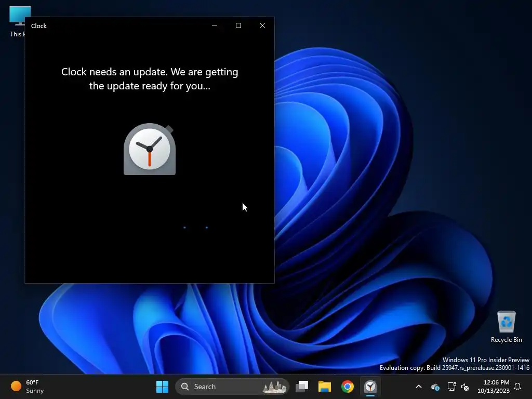Select the Clock app taskbar icon
The height and width of the screenshot is (399, 532).
(x=370, y=387)
